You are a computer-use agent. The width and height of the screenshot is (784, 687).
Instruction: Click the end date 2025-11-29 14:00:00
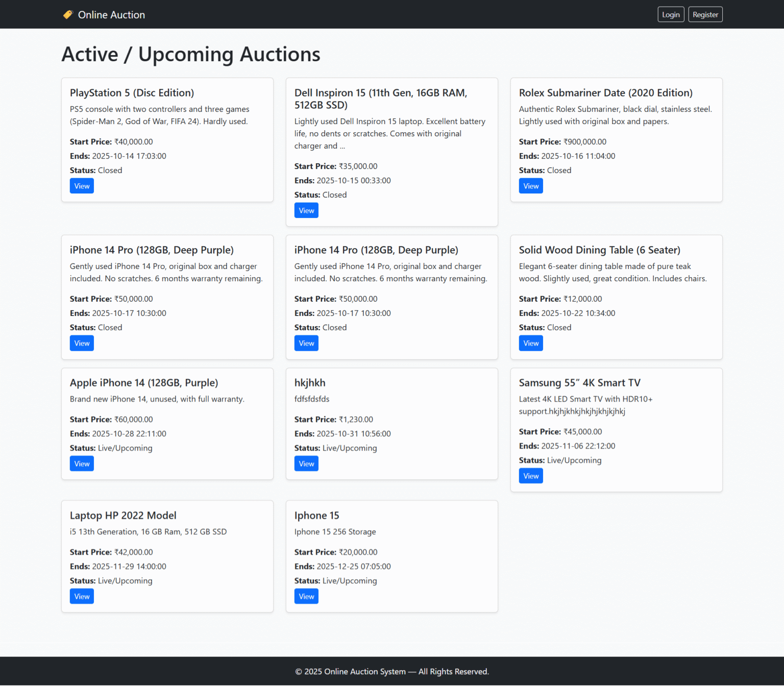pos(129,567)
